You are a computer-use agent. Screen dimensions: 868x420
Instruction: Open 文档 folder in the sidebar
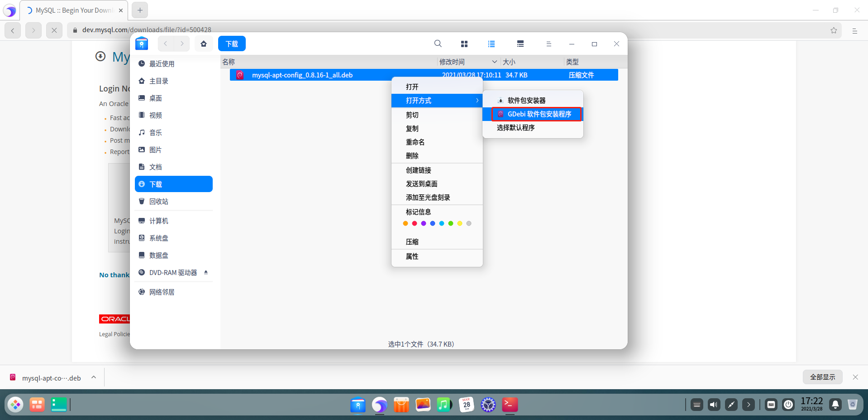[x=174, y=167]
